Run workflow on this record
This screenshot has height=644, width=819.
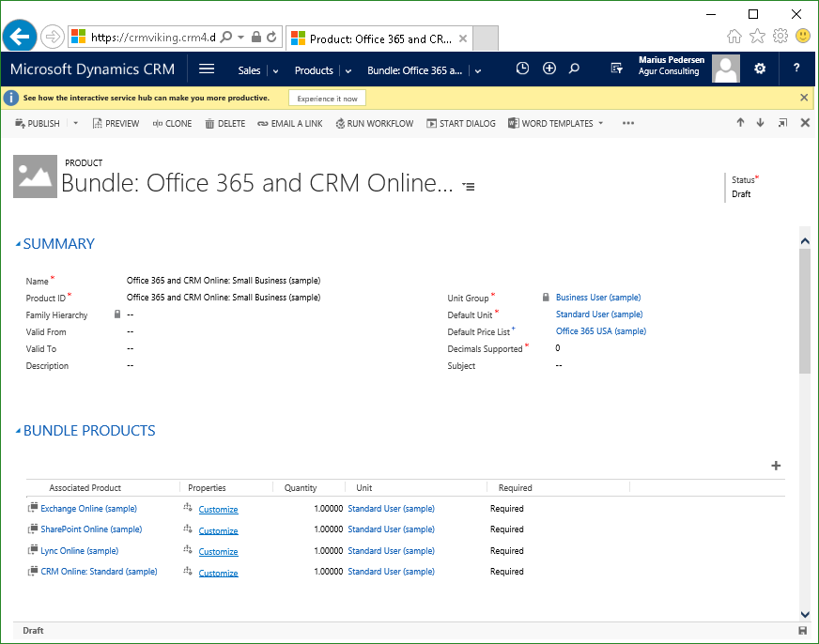(x=375, y=124)
